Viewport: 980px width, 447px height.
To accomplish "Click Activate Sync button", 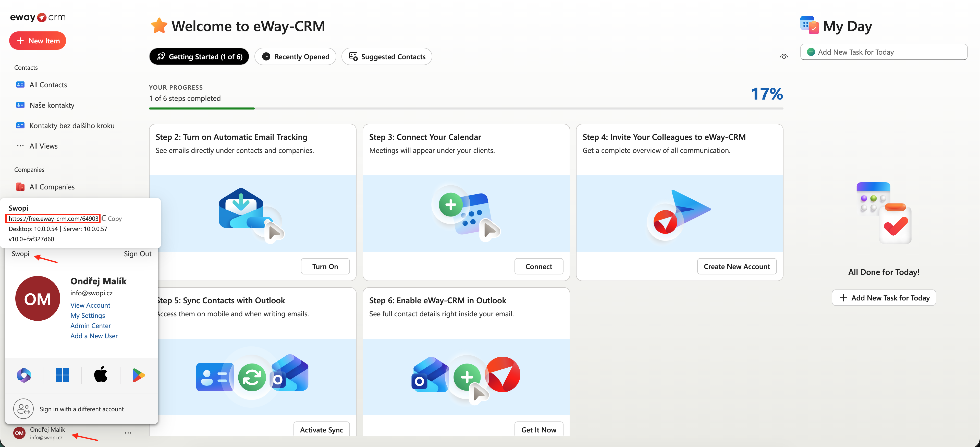I will 322,429.
